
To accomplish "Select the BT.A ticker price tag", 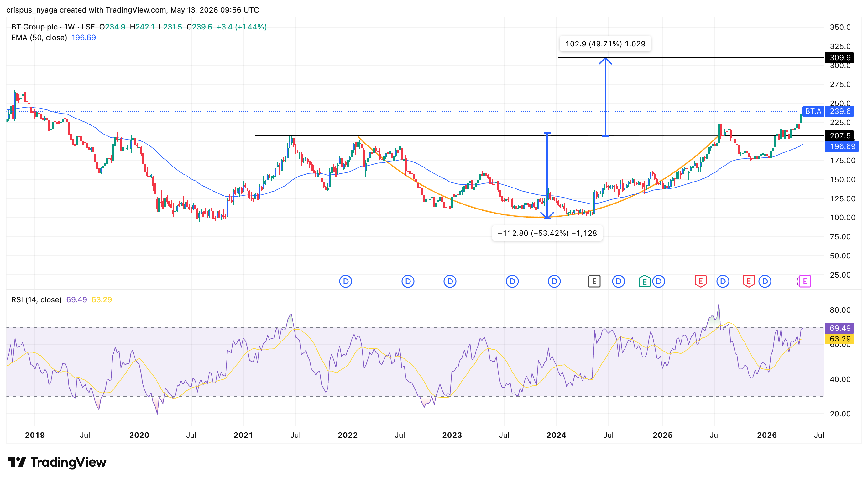I will click(x=813, y=111).
